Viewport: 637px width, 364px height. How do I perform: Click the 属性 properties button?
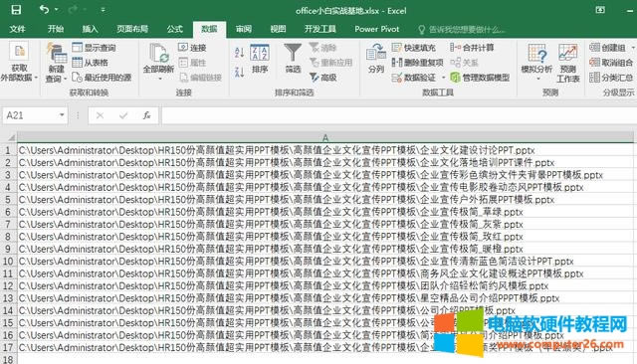[x=192, y=63]
